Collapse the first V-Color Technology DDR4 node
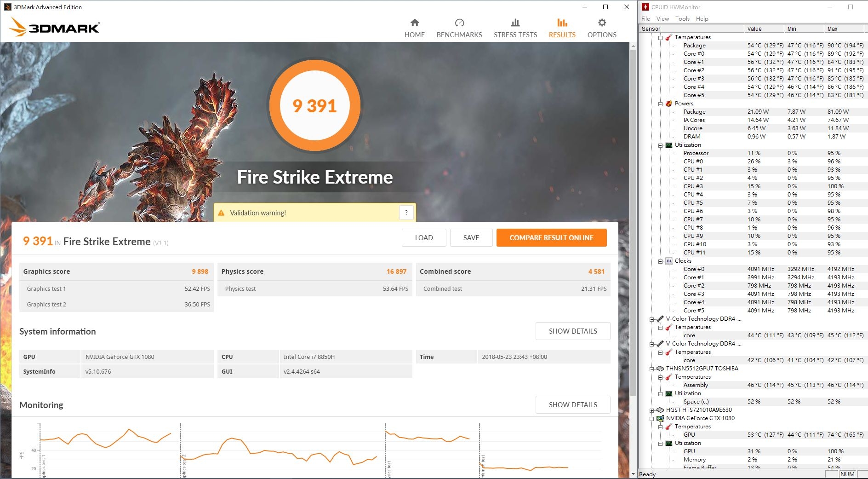 651,319
